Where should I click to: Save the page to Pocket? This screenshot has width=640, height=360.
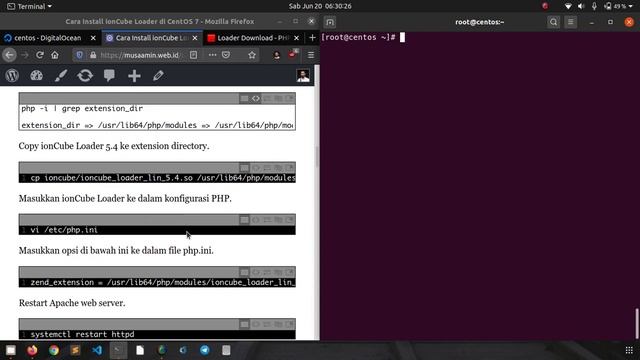coord(226,55)
